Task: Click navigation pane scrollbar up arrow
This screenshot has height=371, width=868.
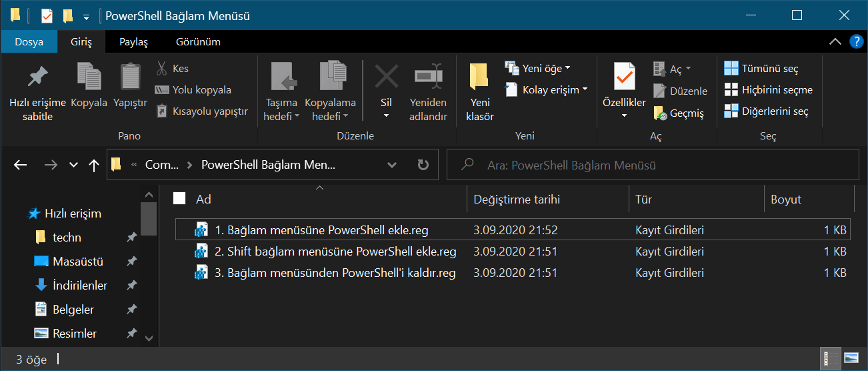Action: 149,194
